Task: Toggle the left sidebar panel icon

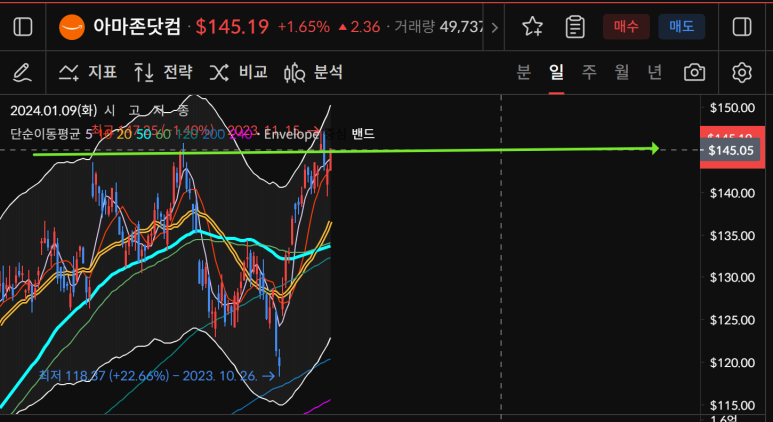Action: click(x=23, y=27)
